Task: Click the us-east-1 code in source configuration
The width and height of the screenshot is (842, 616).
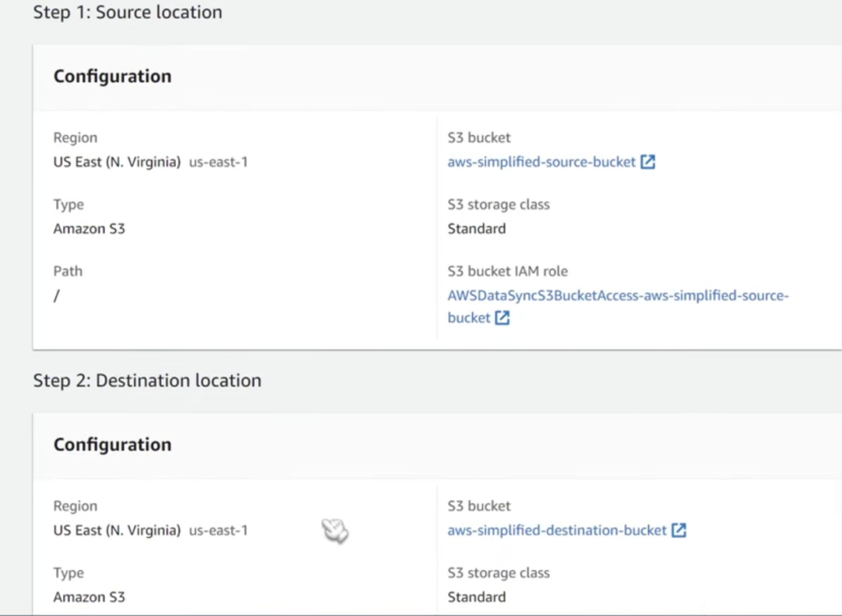Action: point(218,162)
